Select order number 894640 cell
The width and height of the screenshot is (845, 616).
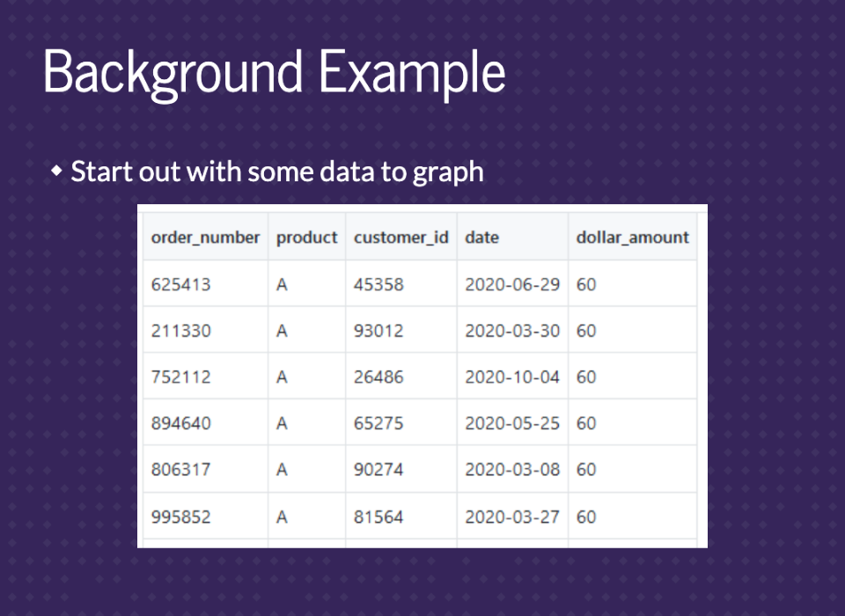(x=181, y=423)
